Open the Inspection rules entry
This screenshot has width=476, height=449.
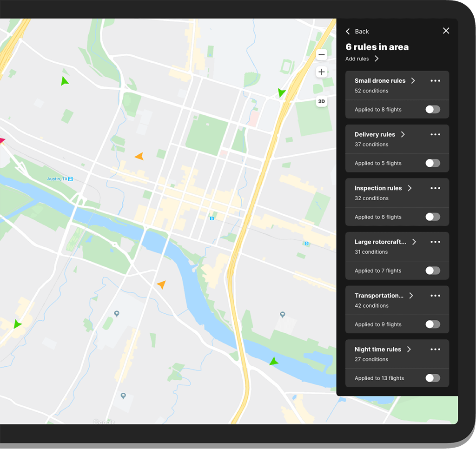coord(378,188)
